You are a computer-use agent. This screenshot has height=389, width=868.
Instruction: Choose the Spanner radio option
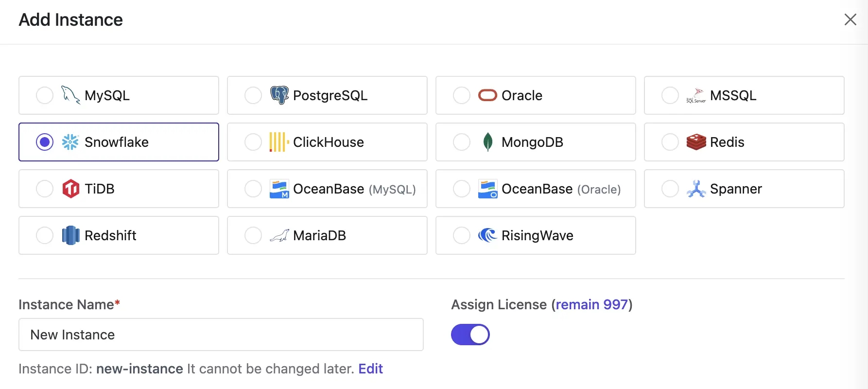pos(670,189)
